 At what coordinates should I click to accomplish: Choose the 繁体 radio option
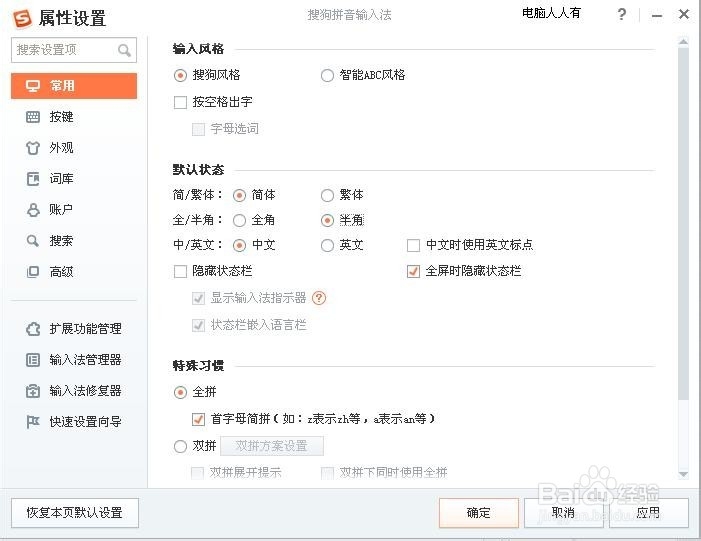(x=327, y=195)
